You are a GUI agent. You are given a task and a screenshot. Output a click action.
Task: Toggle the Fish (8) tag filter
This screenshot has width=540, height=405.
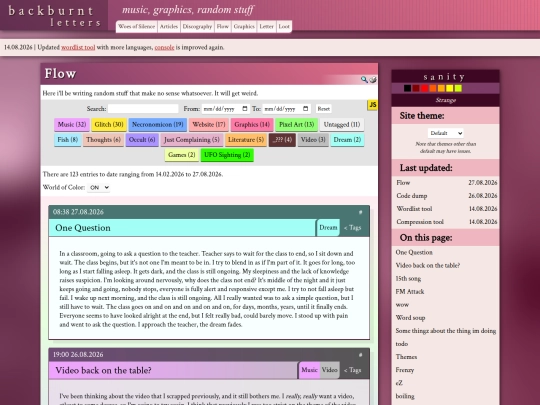(68, 140)
